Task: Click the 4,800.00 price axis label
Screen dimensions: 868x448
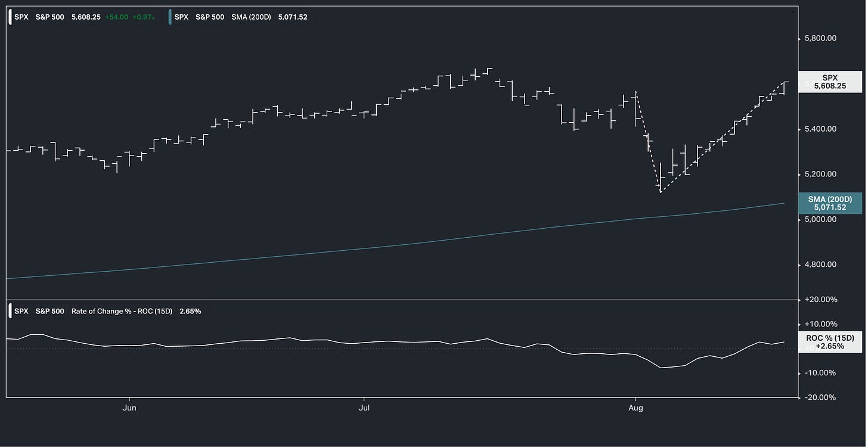Action: (x=820, y=265)
